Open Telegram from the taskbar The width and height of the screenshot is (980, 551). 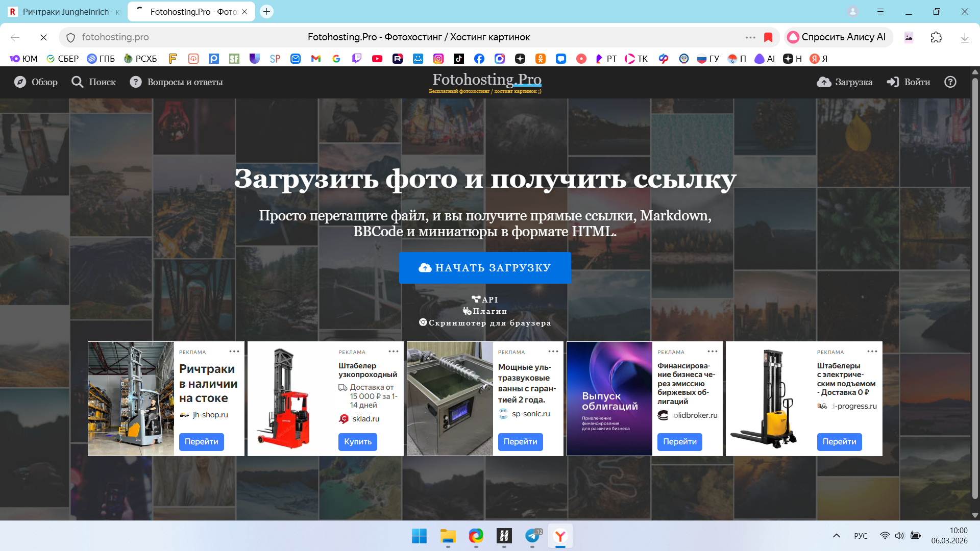[532, 536]
